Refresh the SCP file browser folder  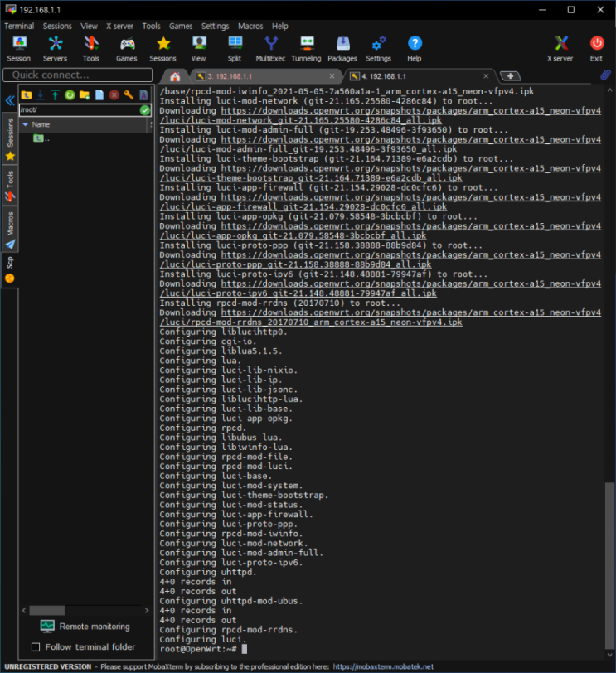click(x=70, y=94)
